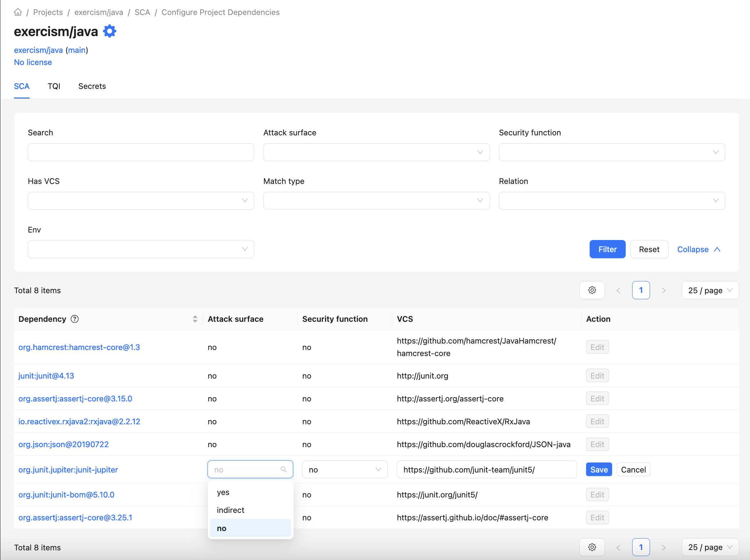The width and height of the screenshot is (750, 560).
Task: Go to previous page in bottom pagination
Action: click(x=618, y=547)
